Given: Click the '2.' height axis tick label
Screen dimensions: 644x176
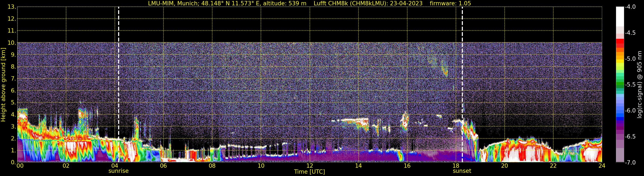Looking at the screenshot, I should 13,138.
